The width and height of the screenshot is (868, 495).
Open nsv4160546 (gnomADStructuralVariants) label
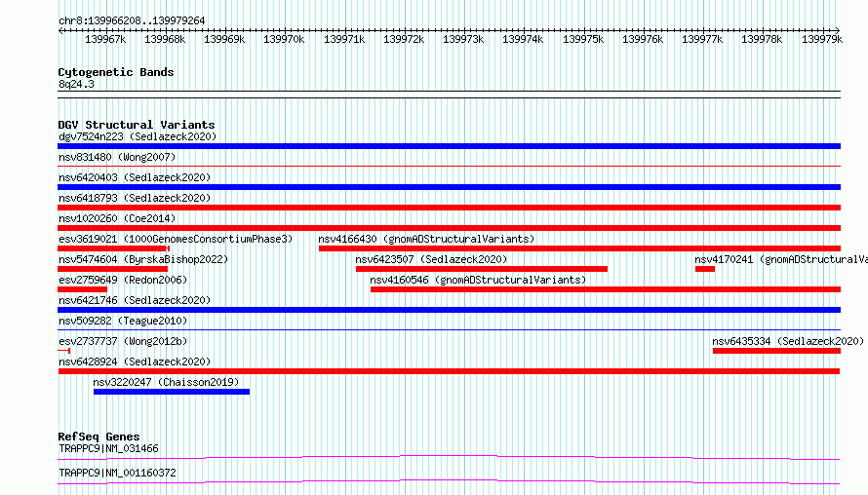click(x=478, y=280)
